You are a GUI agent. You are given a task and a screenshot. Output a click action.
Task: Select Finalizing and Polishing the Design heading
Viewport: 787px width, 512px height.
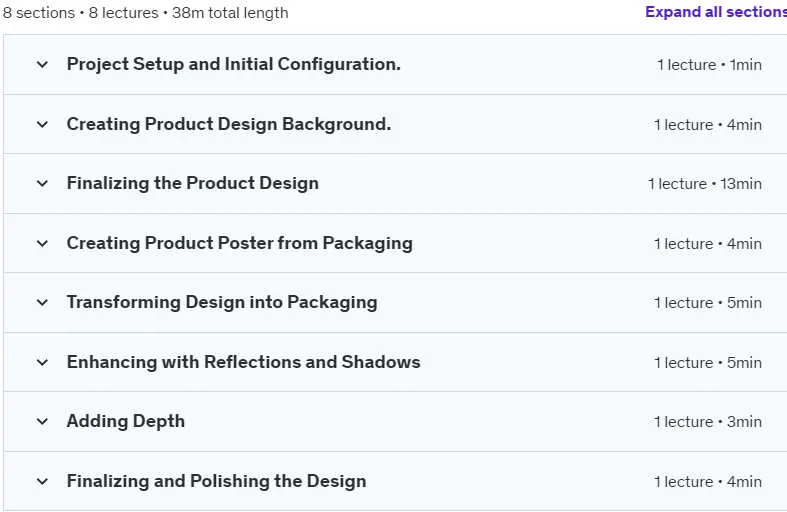tap(216, 481)
